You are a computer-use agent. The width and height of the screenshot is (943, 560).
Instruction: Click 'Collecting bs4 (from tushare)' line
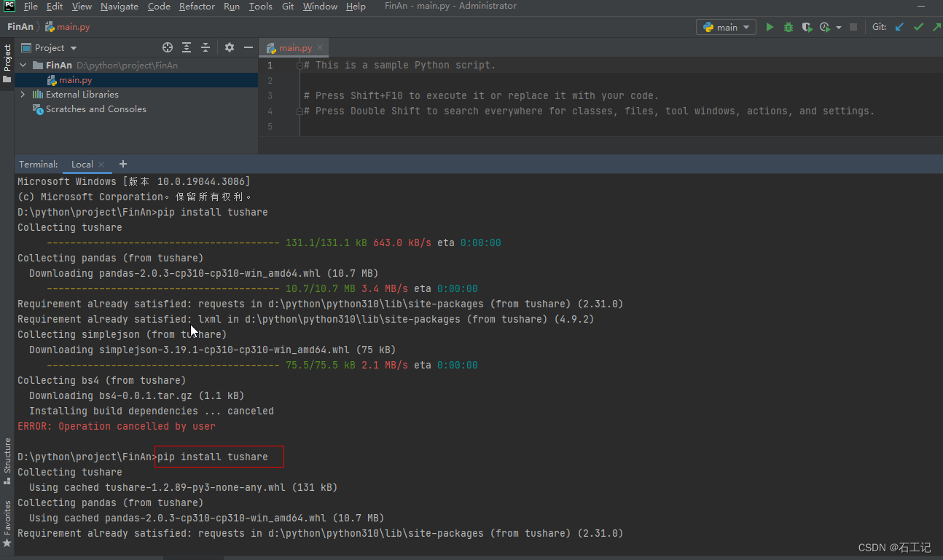[x=102, y=381]
